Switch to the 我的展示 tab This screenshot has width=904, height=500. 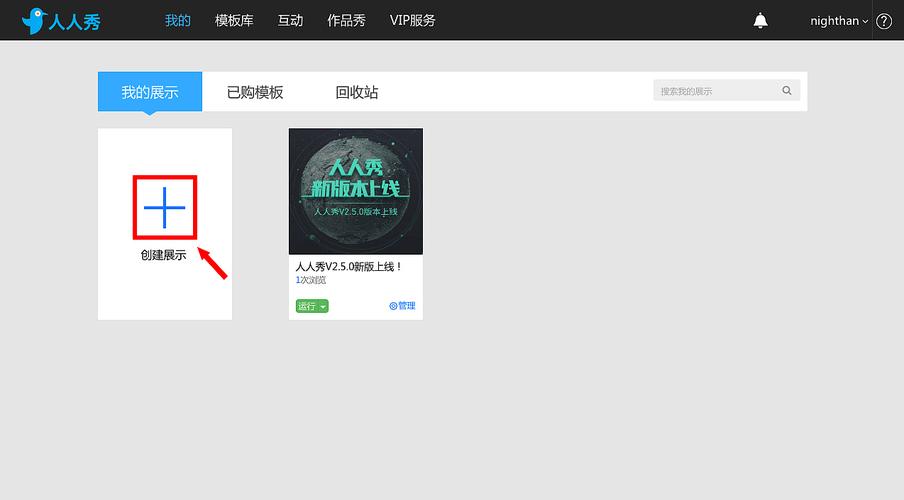[x=150, y=92]
